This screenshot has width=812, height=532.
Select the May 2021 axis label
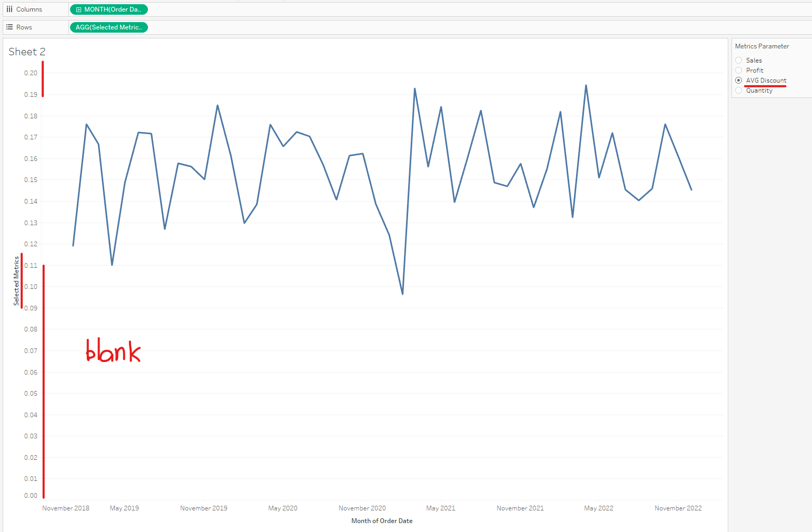tap(441, 508)
